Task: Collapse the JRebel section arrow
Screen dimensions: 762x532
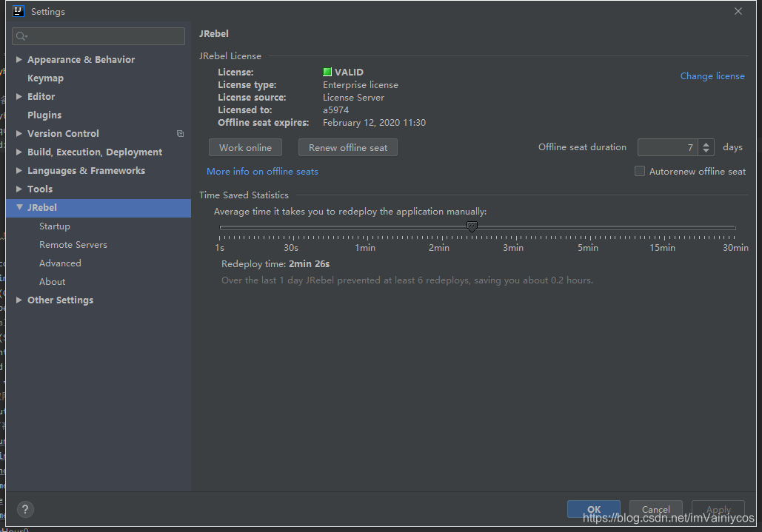Action: pos(19,206)
